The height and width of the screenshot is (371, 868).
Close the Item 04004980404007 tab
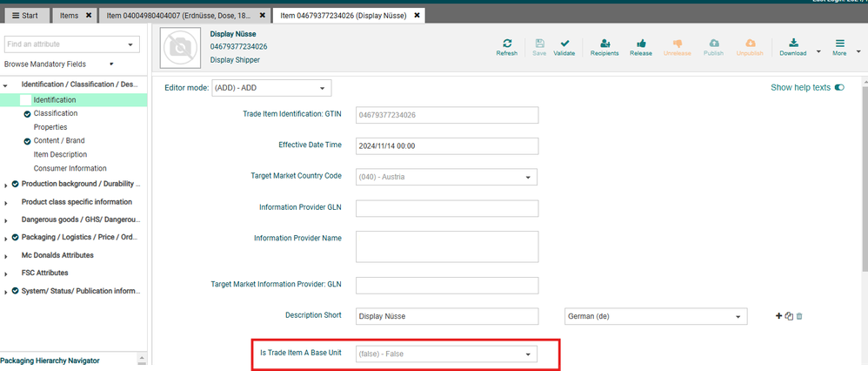[263, 16]
